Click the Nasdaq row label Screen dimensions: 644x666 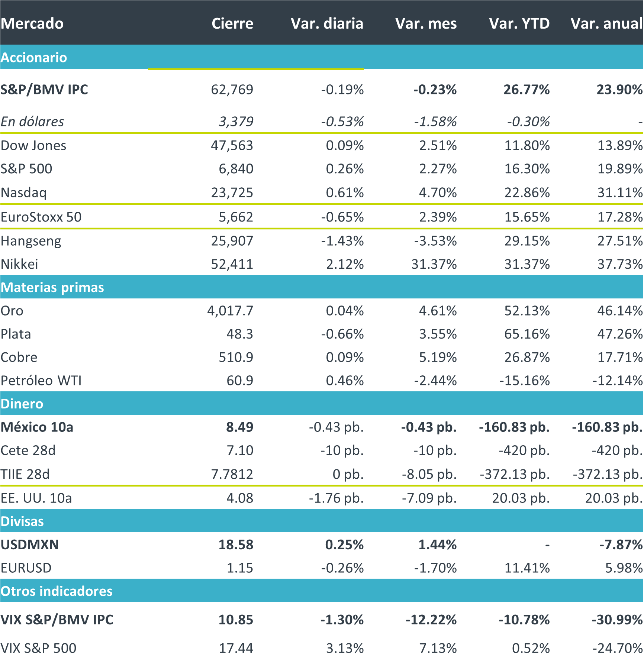(x=24, y=193)
